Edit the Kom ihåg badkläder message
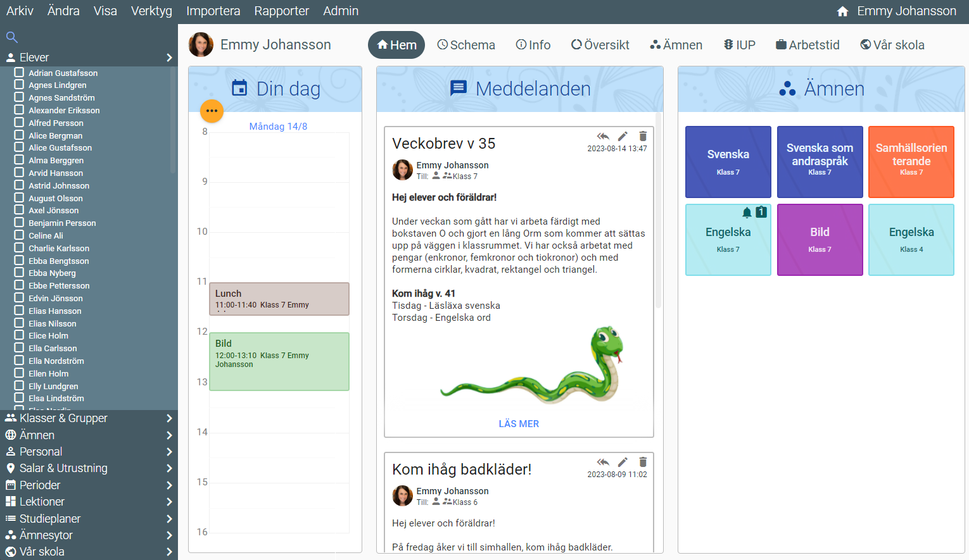969x560 pixels. point(623,462)
